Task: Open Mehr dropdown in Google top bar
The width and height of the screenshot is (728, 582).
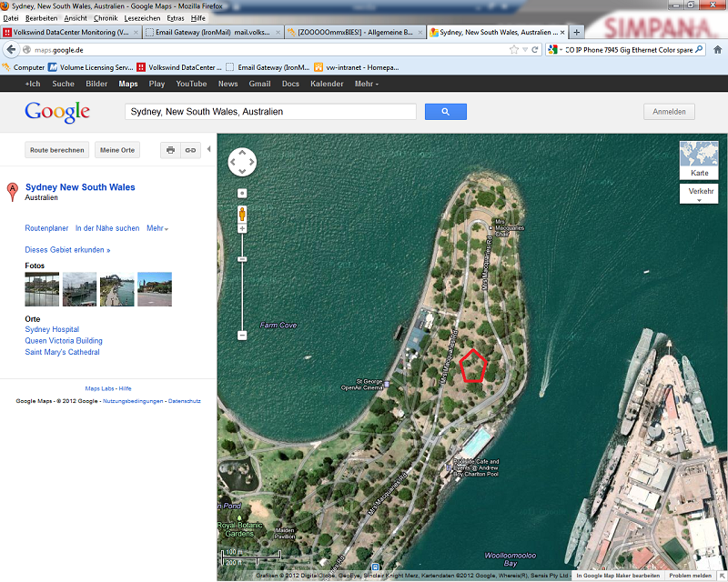Action: click(x=367, y=84)
